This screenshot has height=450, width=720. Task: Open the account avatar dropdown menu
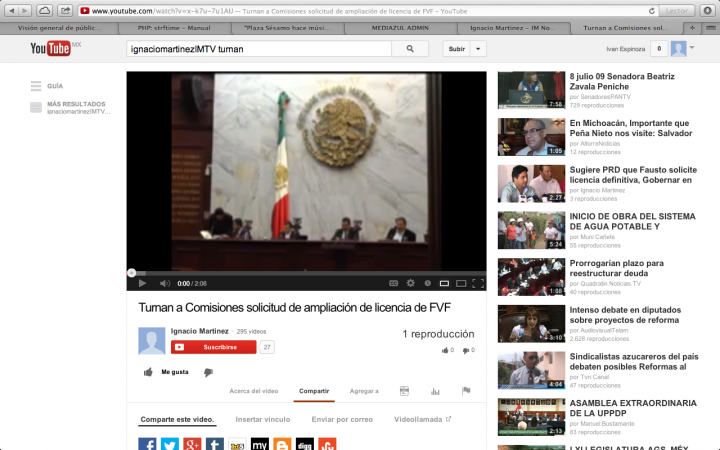click(x=682, y=48)
